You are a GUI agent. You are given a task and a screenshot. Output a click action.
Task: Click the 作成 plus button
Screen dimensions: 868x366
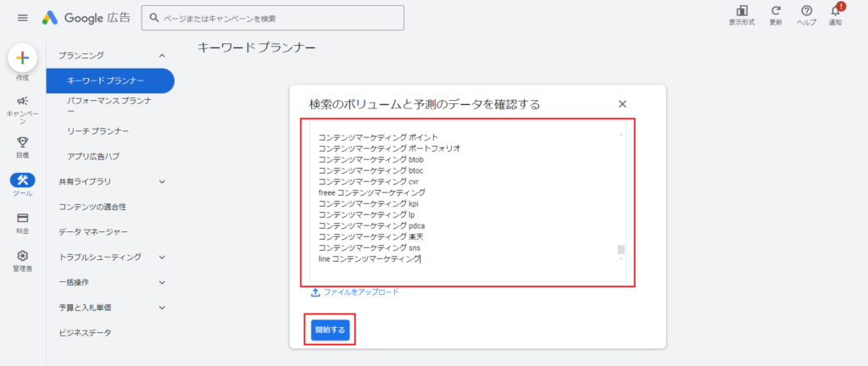click(22, 58)
